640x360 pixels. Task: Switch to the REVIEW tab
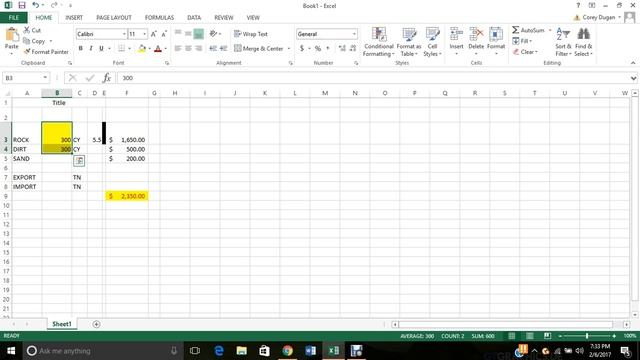[224, 18]
